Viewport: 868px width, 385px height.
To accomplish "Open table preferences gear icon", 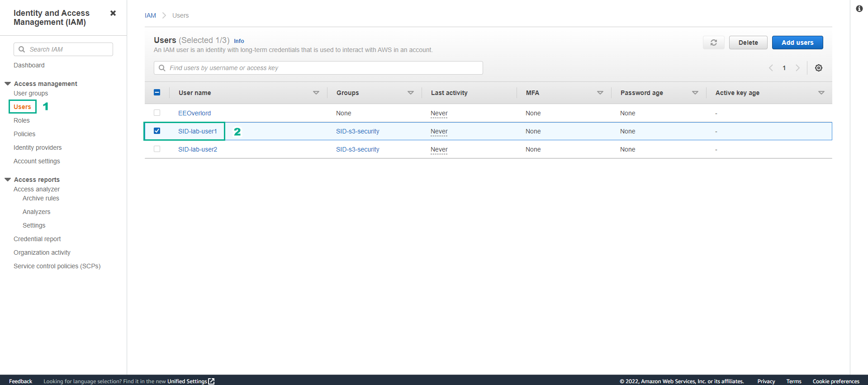I will pyautogui.click(x=818, y=68).
